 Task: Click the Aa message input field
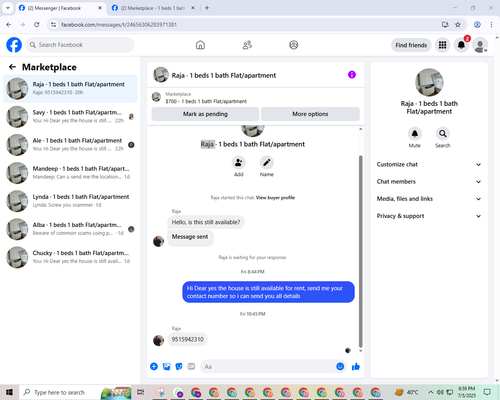click(267, 367)
